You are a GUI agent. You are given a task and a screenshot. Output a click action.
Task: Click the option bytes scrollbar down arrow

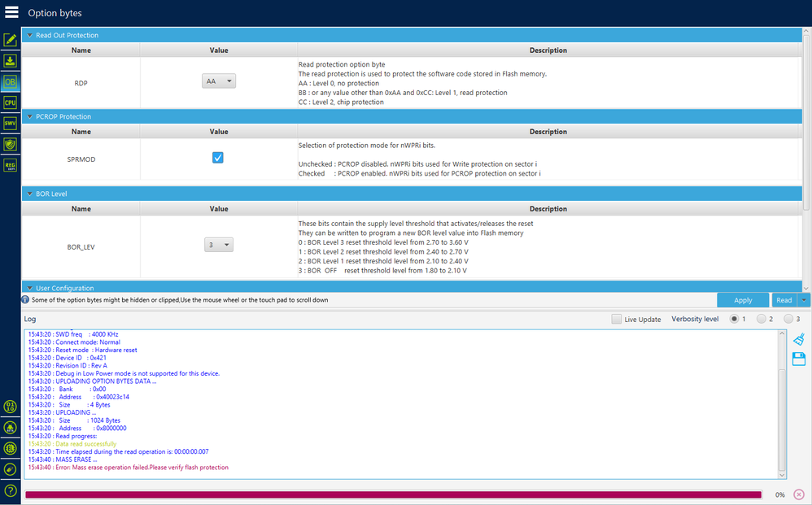tap(805, 288)
